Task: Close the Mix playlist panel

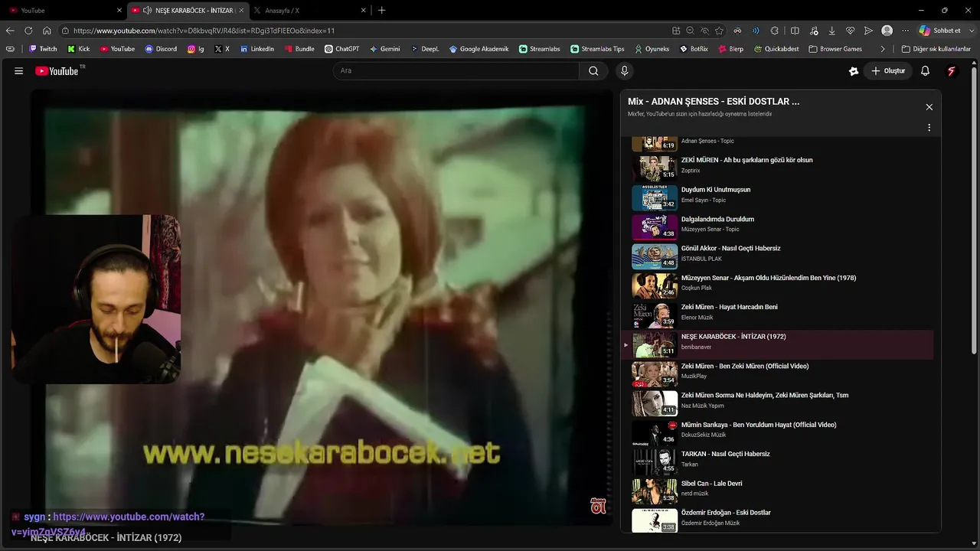Action: pyautogui.click(x=929, y=107)
